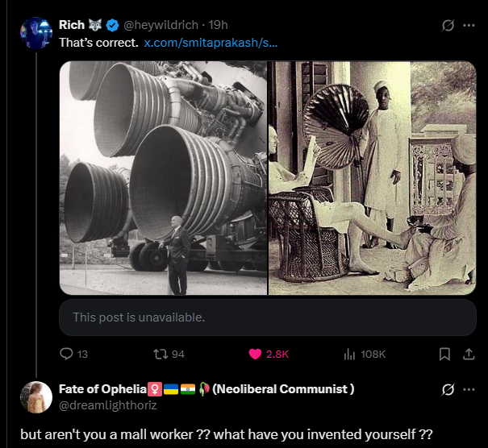Click the unavailable quoted post box
This screenshot has height=448, width=488.
click(x=267, y=317)
